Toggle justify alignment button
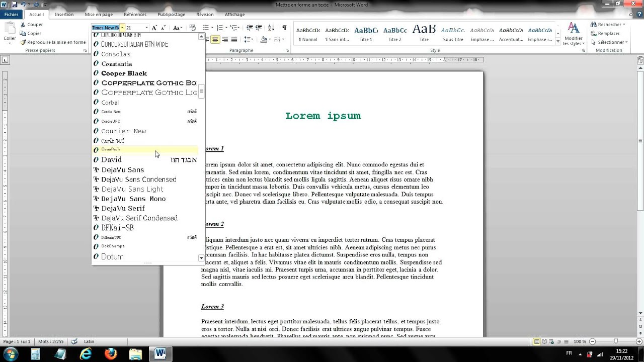644x362 pixels. point(234,39)
